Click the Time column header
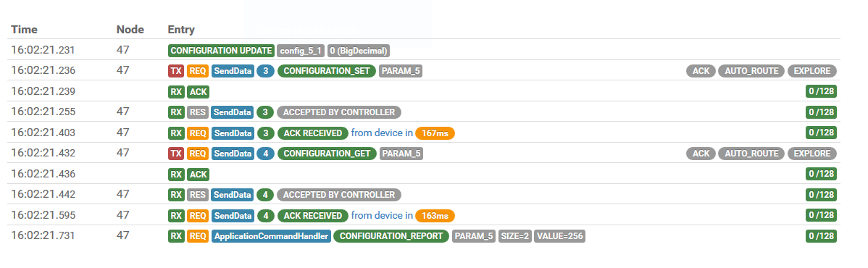Viewport: 868px width, 268px height. [25, 30]
